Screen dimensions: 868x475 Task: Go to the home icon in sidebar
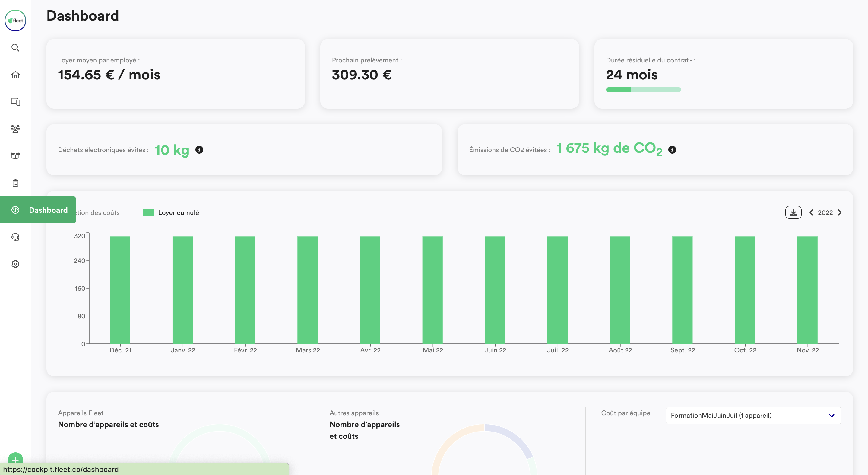coord(15,75)
